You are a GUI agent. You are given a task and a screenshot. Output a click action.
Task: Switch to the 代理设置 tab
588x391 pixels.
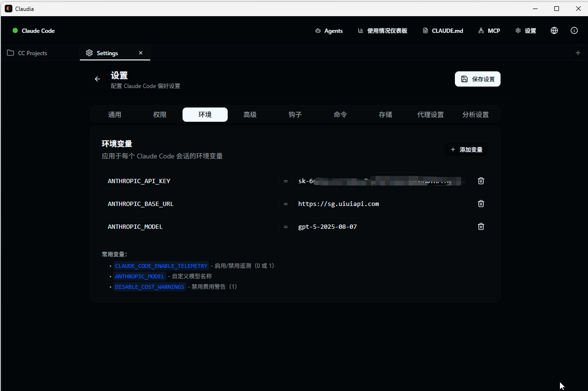pos(431,115)
